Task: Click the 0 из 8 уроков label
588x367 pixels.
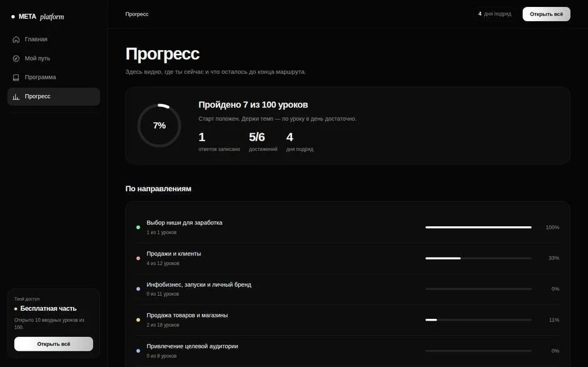Action: tap(161, 356)
